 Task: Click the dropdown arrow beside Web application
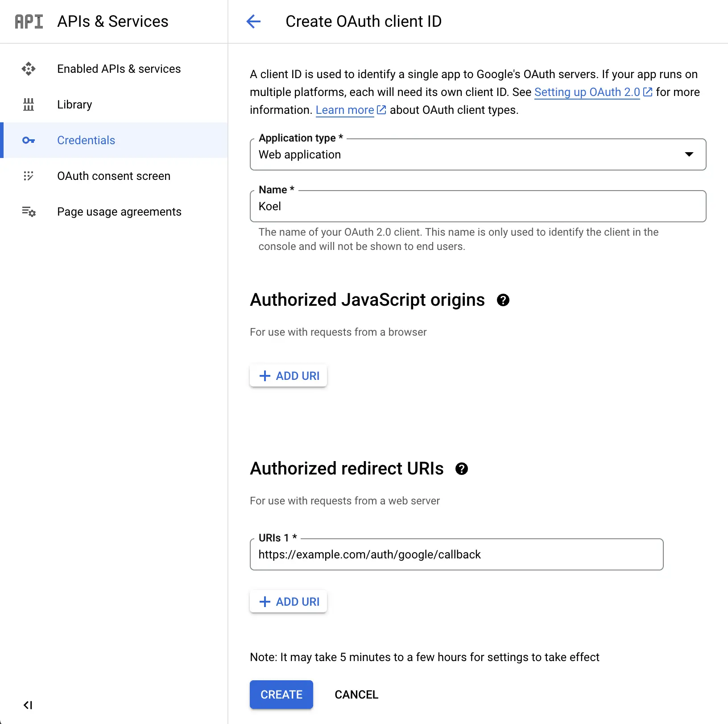[689, 154]
